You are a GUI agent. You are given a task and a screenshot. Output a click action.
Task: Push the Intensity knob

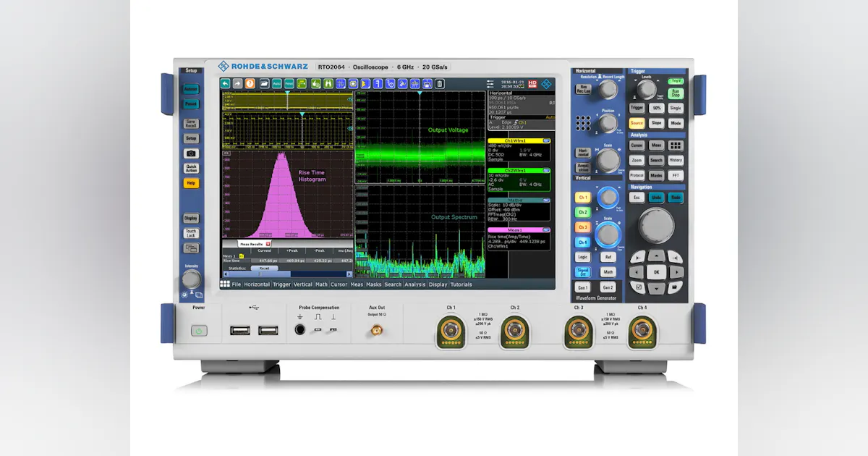point(191,281)
